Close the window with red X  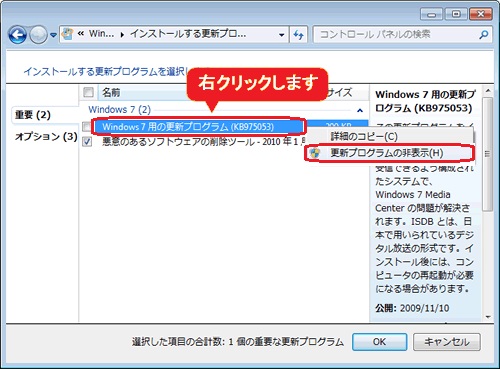(x=481, y=14)
